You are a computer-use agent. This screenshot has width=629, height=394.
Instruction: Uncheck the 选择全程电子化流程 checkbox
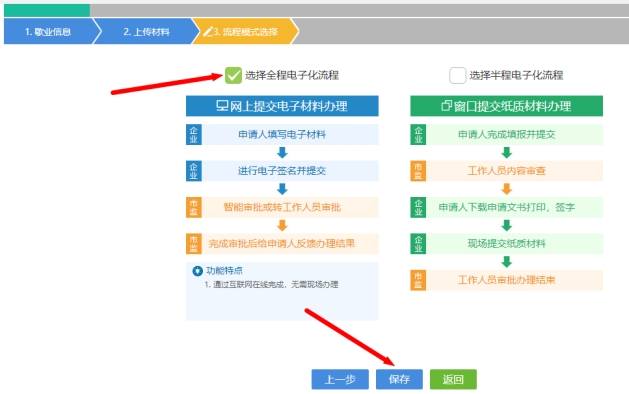233,75
